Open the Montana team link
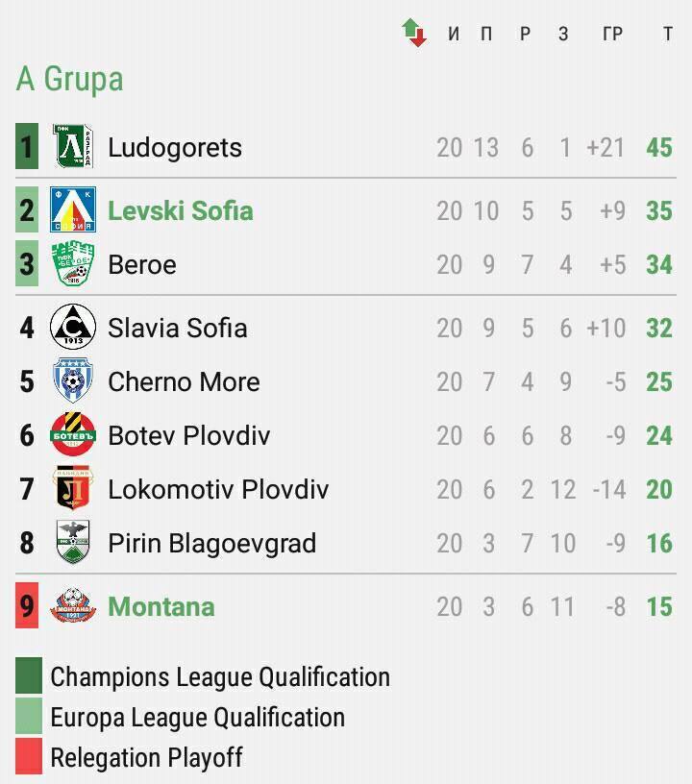The width and height of the screenshot is (692, 784). point(161,606)
